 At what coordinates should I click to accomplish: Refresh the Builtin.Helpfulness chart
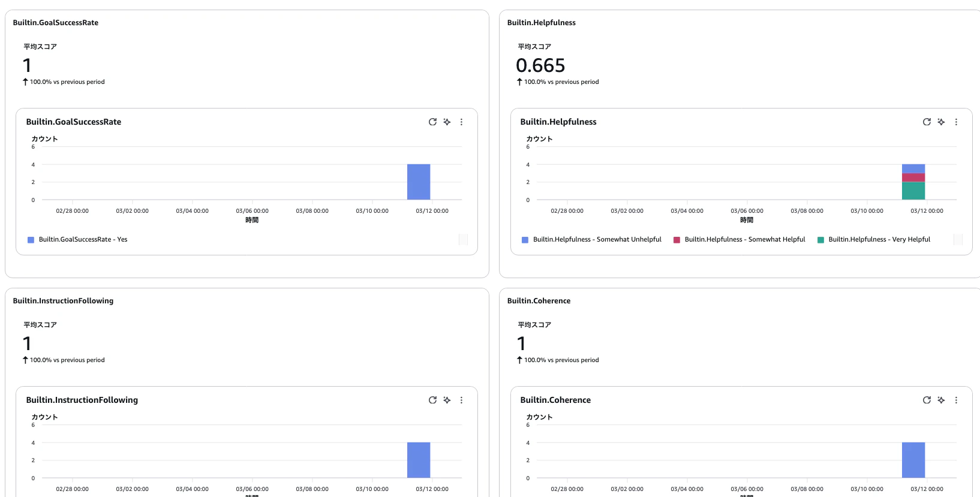coord(927,122)
